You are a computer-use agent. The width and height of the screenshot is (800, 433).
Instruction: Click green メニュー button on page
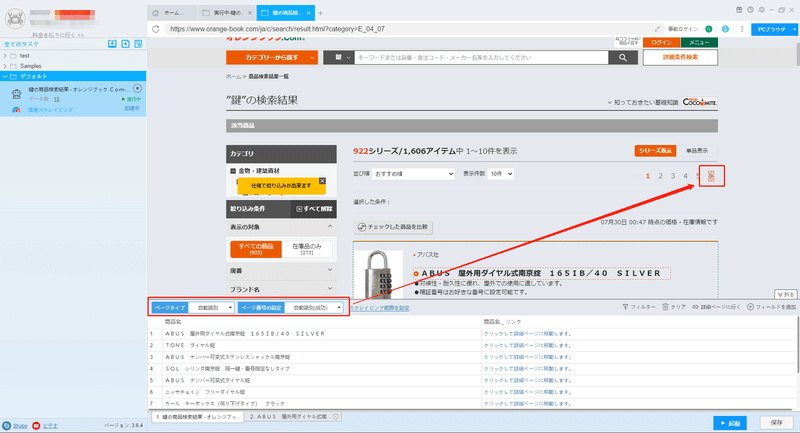tap(699, 43)
